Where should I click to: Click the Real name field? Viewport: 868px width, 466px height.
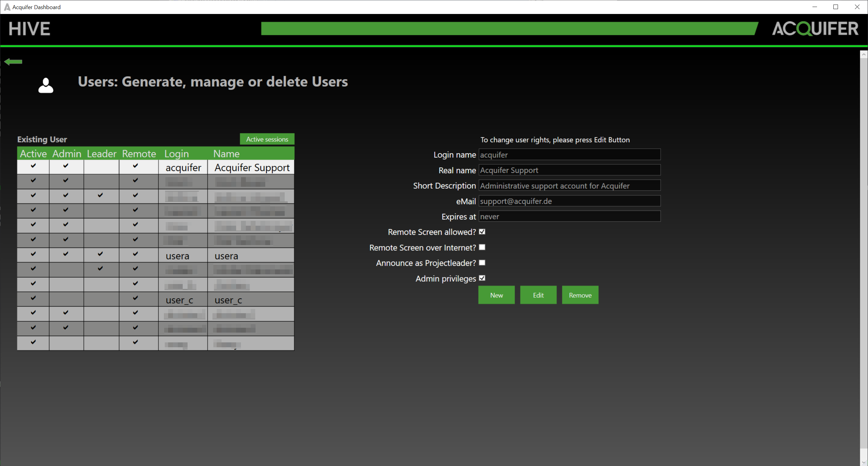(569, 170)
